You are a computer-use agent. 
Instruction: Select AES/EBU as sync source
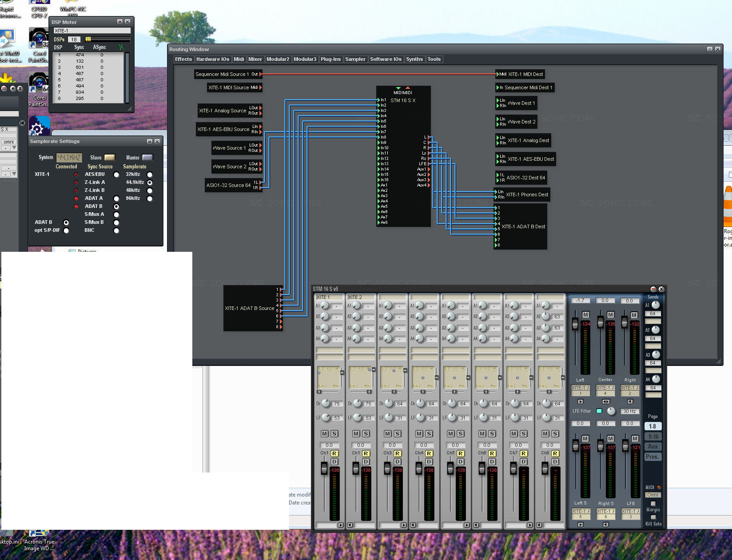tap(116, 175)
